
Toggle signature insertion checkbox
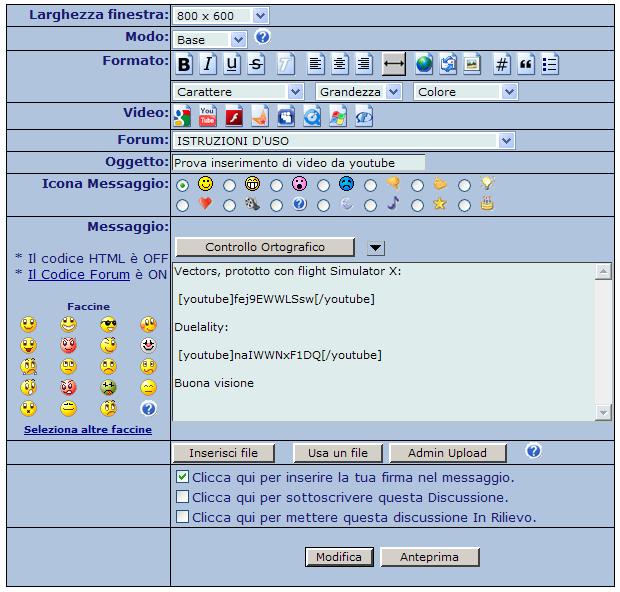point(182,477)
